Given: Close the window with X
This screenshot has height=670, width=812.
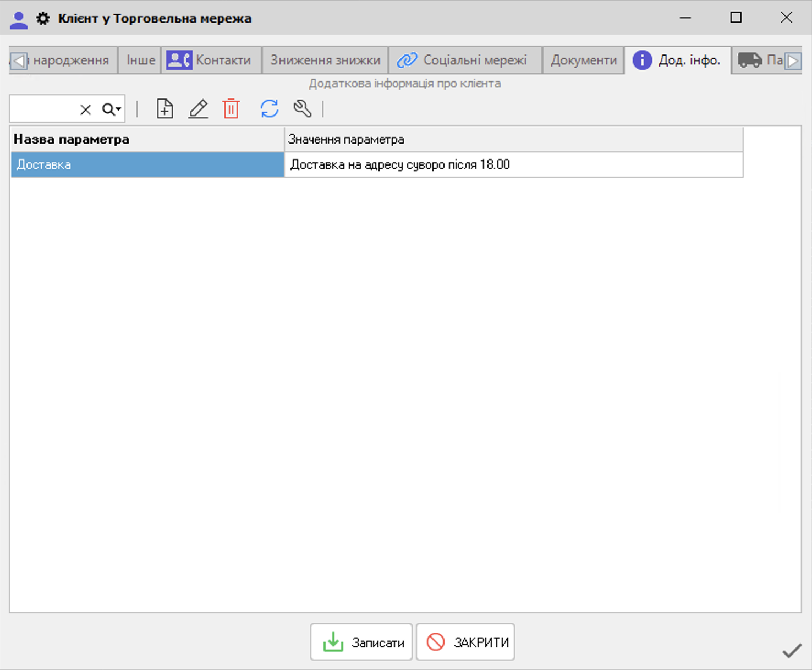Looking at the screenshot, I should pyautogui.click(x=786, y=18).
